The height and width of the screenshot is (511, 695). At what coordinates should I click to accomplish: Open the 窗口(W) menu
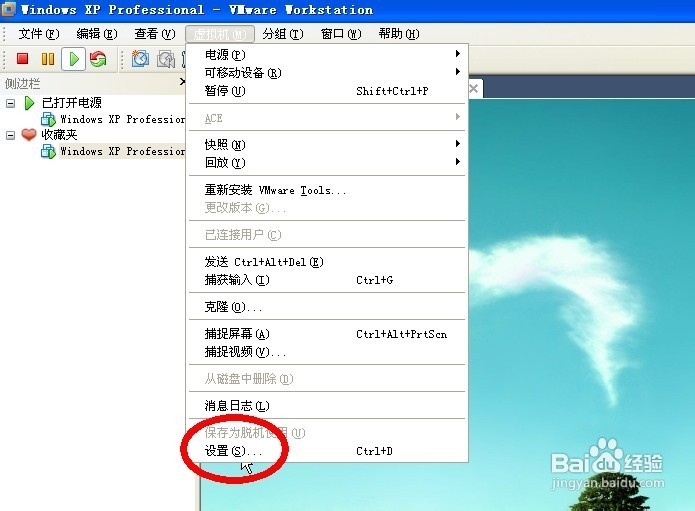[x=341, y=34]
